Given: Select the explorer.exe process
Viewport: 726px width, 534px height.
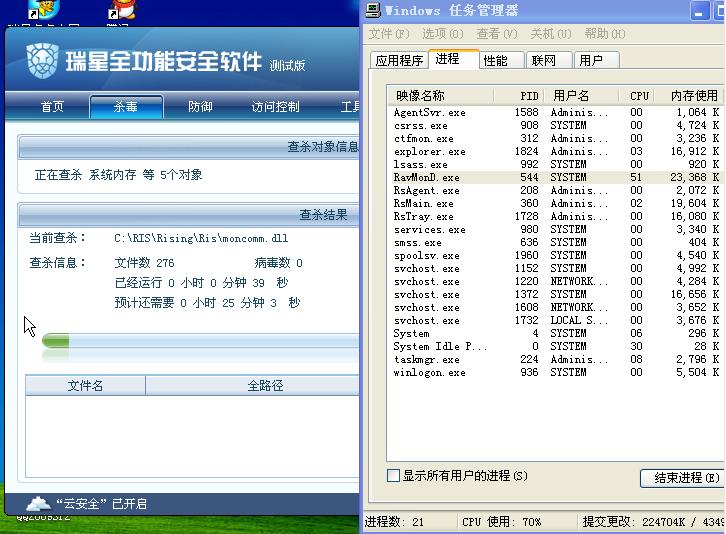Looking at the screenshot, I should tap(556, 151).
